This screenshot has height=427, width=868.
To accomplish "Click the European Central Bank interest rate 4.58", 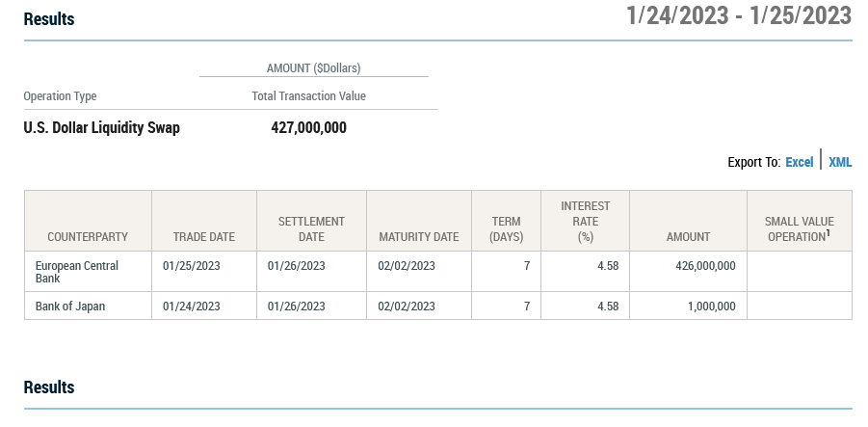I will 608,266.
